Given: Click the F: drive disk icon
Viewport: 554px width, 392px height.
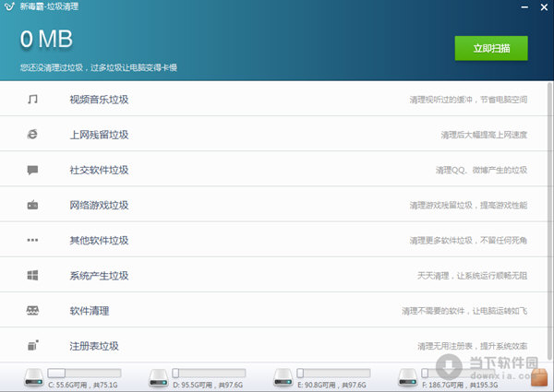Looking at the screenshot, I should (408, 377).
